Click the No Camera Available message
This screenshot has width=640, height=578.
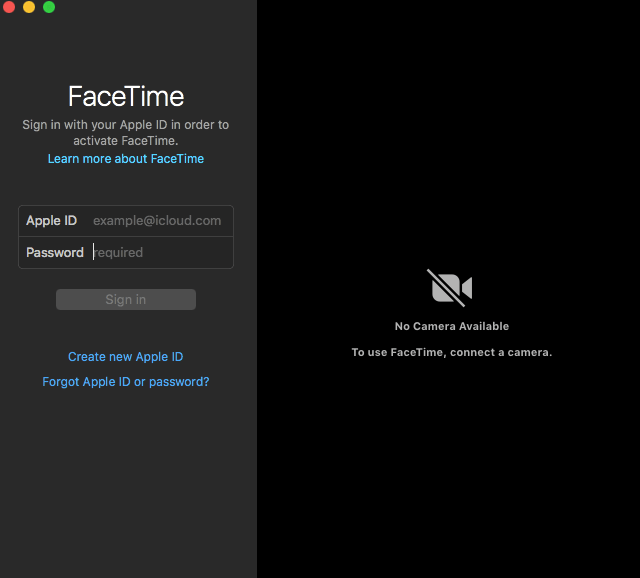(452, 326)
